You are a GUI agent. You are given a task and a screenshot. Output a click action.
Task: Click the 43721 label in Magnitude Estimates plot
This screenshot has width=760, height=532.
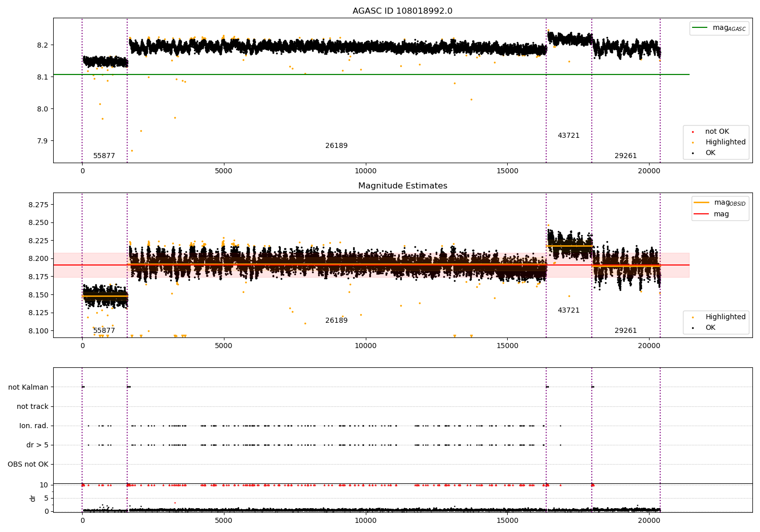tap(568, 311)
